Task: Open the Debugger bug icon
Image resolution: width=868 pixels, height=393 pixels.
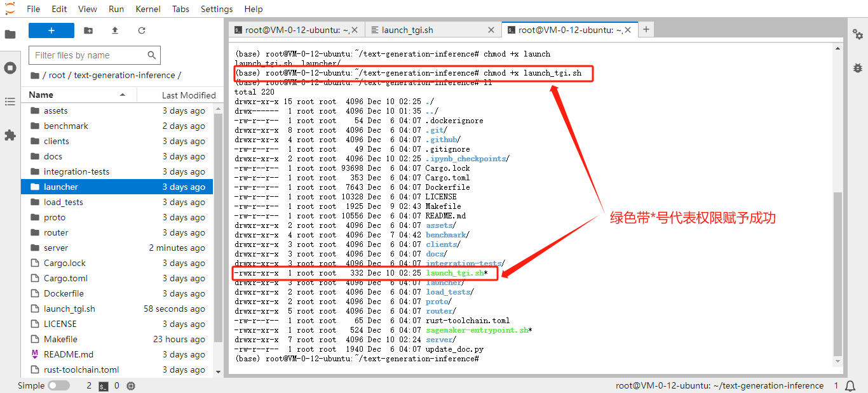Action: (858, 68)
